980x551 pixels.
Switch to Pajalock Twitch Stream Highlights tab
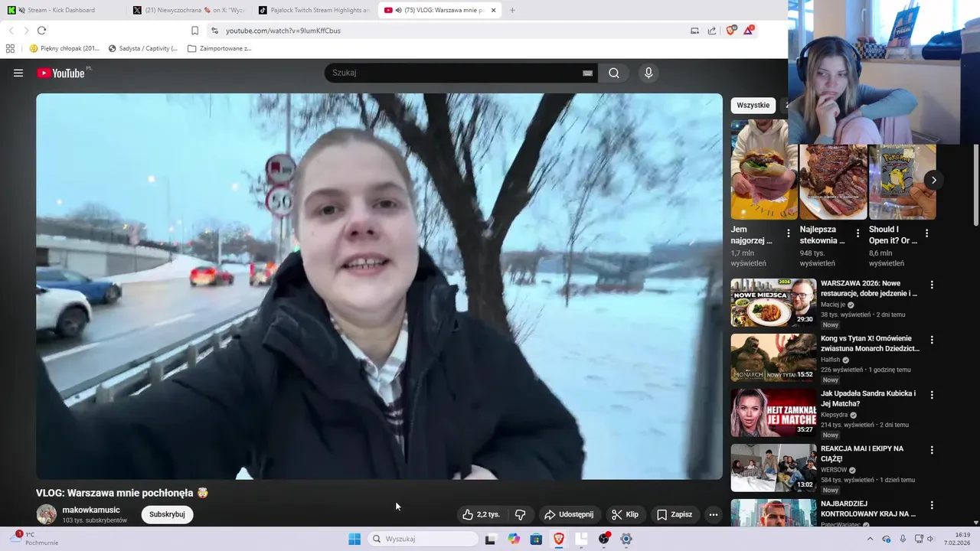pyautogui.click(x=314, y=10)
